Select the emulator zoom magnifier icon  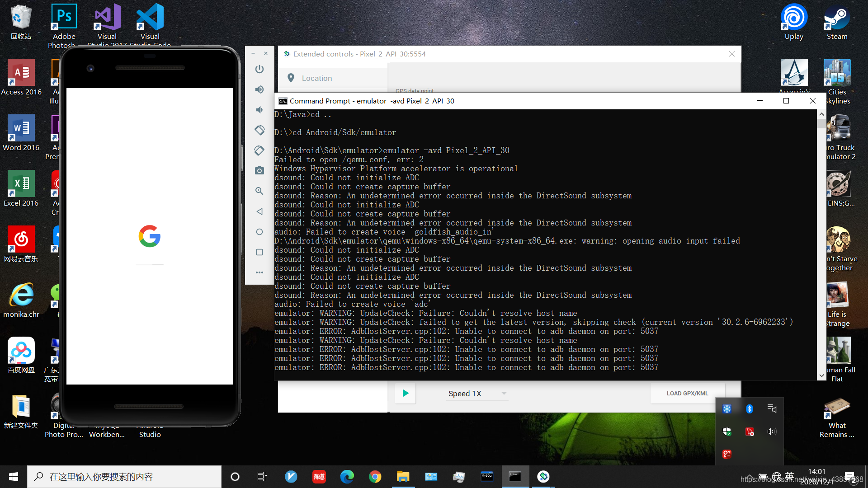coord(259,191)
